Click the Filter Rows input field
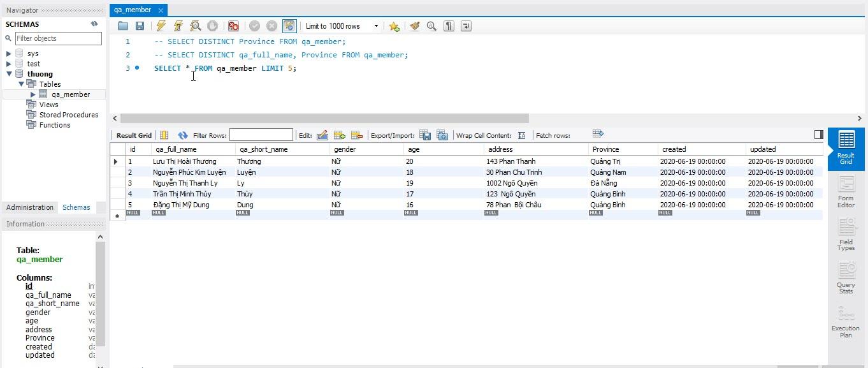This screenshot has height=368, width=868. tap(261, 135)
